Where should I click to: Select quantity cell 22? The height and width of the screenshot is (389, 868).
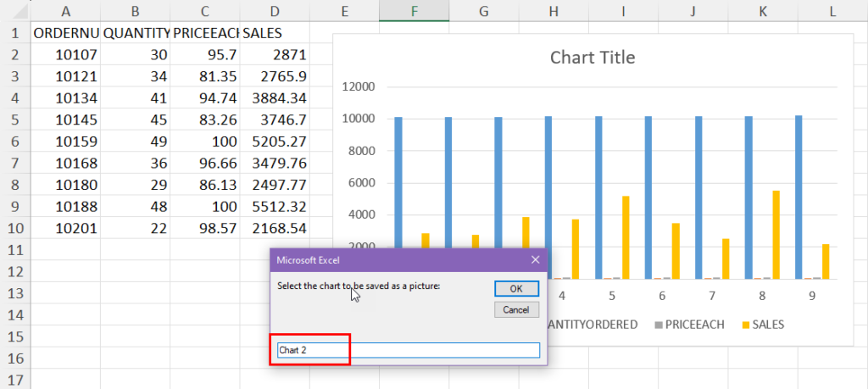[x=136, y=228]
